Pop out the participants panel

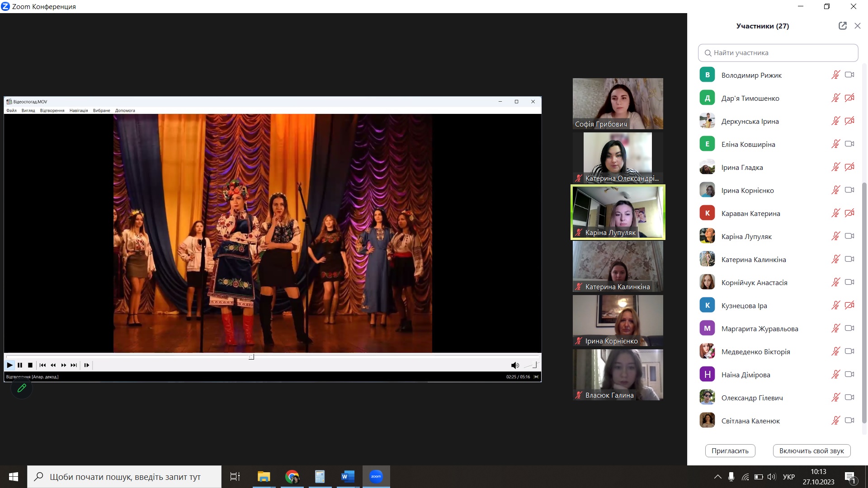(x=842, y=26)
